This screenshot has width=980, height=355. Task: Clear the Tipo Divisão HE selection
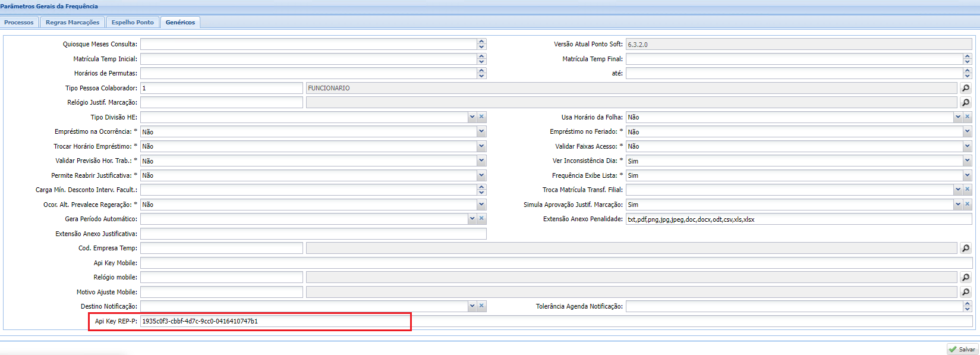[482, 117]
